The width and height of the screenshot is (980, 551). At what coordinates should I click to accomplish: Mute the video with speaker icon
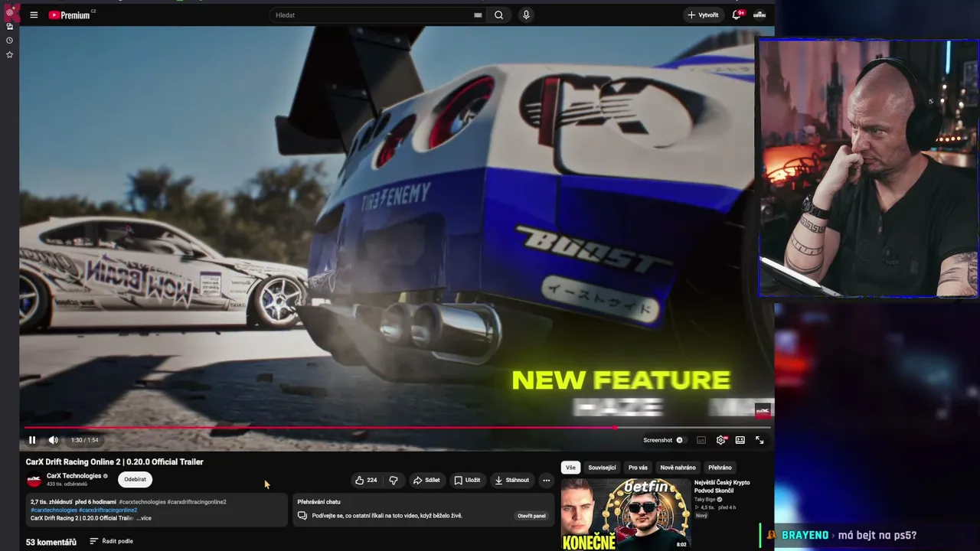click(53, 440)
